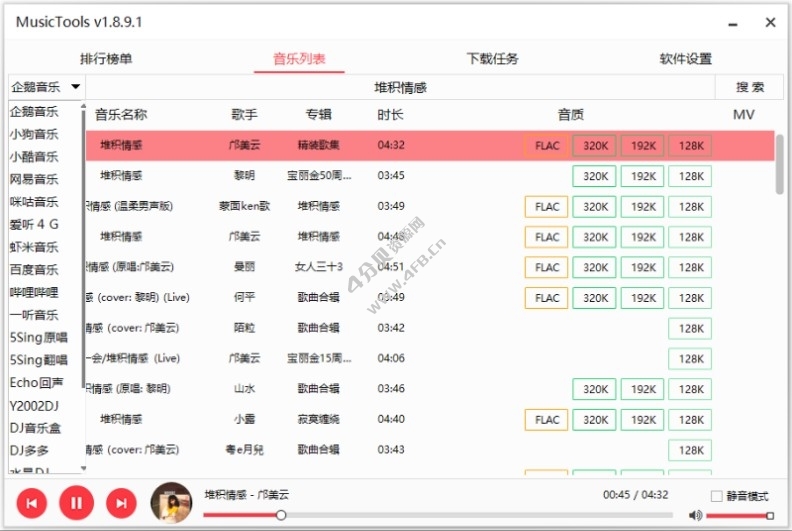This screenshot has width=792, height=531.
Task: Download FLAC of the 小蓓 04:40 song
Action: pyautogui.click(x=547, y=420)
